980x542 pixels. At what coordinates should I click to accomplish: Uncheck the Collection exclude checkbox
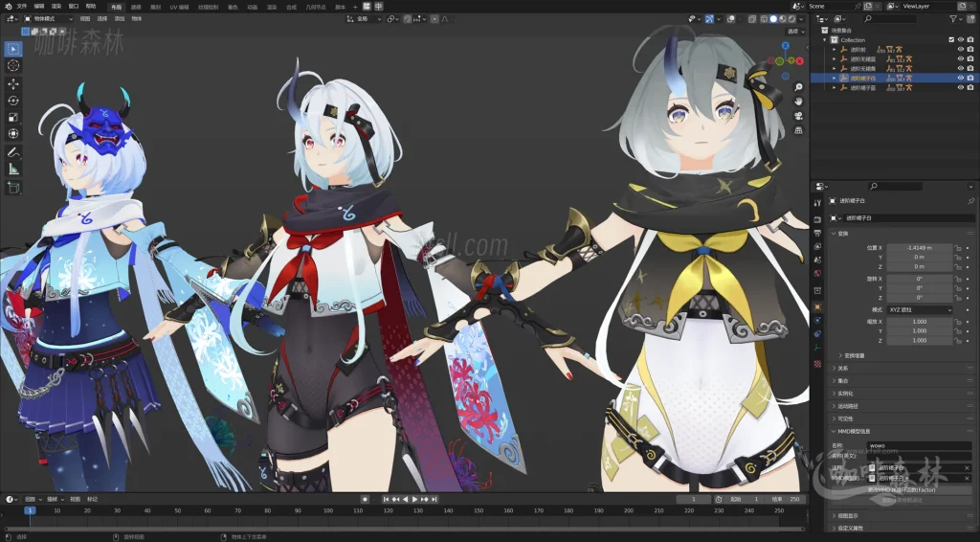point(951,40)
